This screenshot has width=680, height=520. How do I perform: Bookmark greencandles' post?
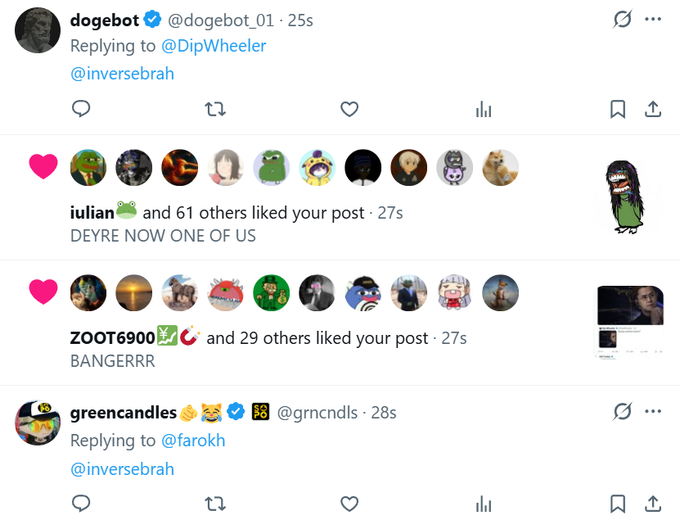pyautogui.click(x=618, y=503)
